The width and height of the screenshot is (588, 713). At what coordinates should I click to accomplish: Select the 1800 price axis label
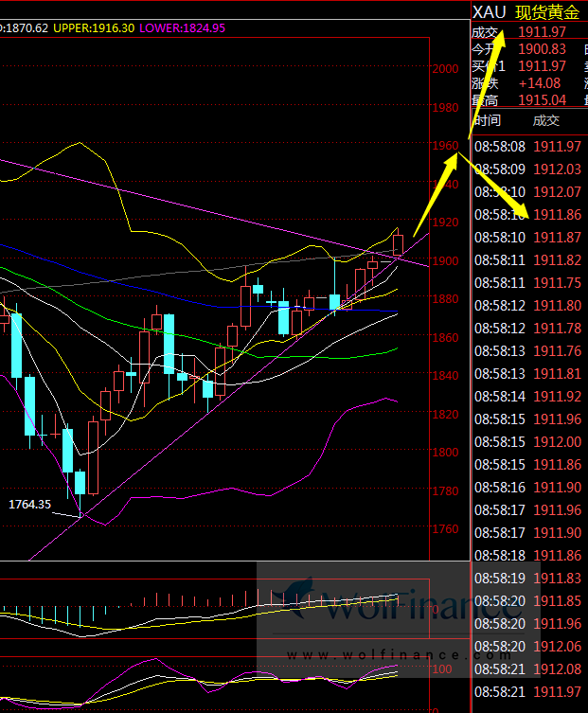(x=445, y=453)
